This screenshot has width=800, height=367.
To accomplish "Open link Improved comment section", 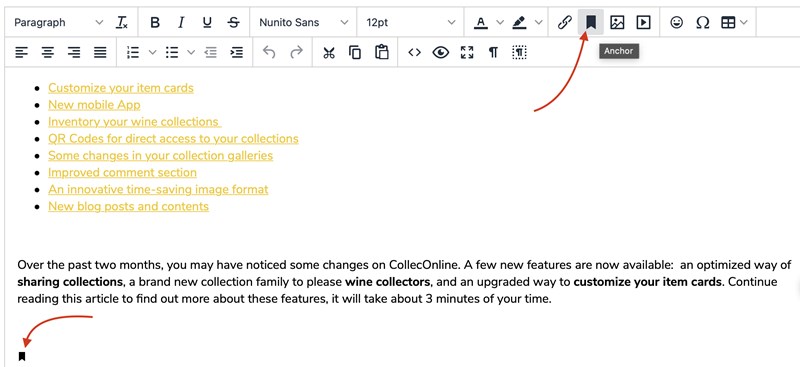I will coord(122,172).
